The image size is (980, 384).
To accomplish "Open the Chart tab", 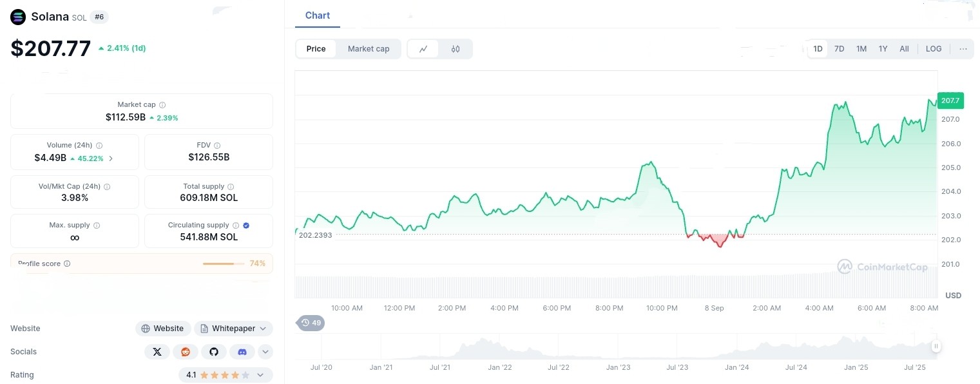I will (318, 15).
